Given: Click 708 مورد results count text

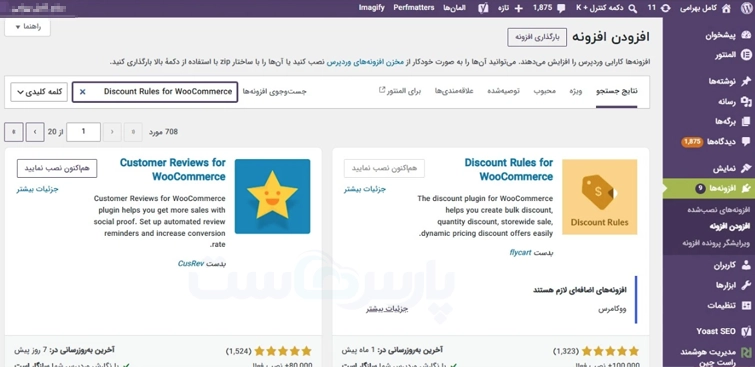Looking at the screenshot, I should (x=163, y=132).
